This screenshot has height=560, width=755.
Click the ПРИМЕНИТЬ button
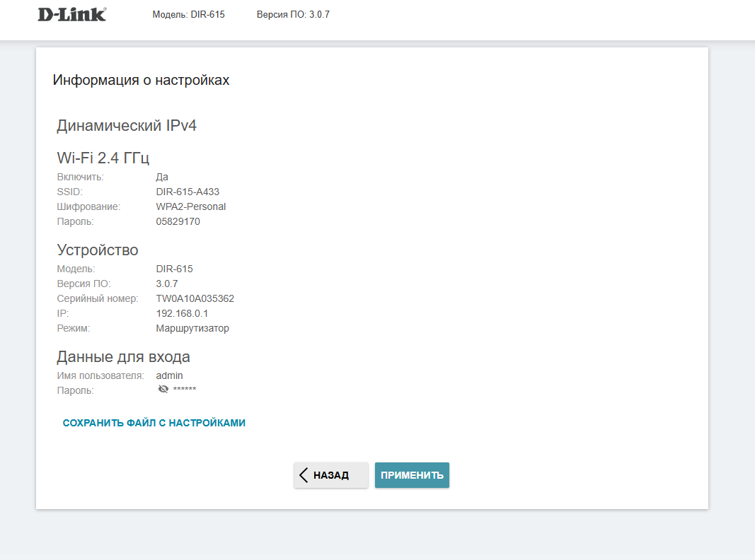412,475
